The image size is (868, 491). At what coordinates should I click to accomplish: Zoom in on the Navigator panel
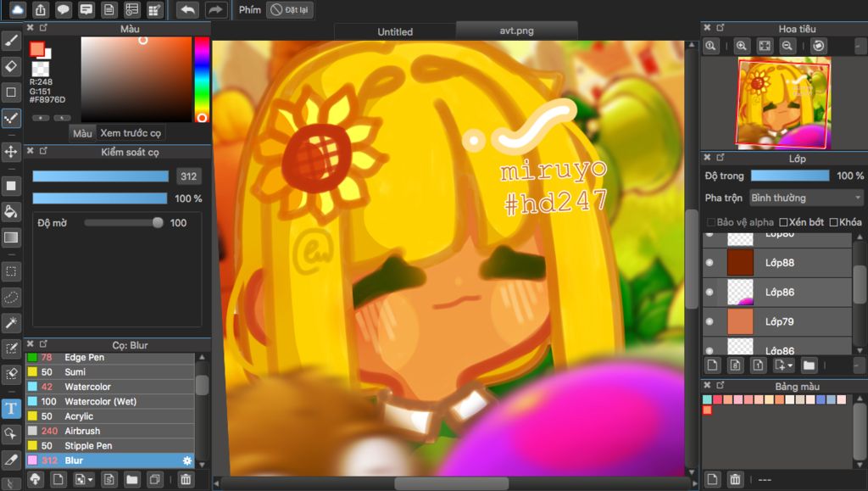coord(742,46)
